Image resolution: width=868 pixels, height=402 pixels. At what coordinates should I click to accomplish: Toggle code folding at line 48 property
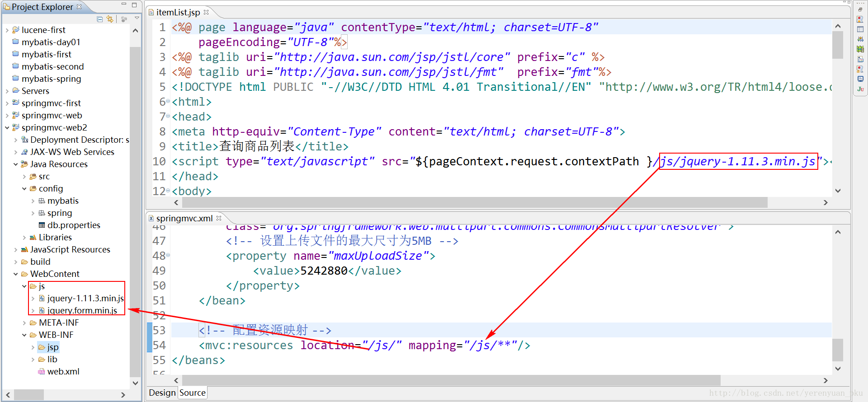[168, 255]
